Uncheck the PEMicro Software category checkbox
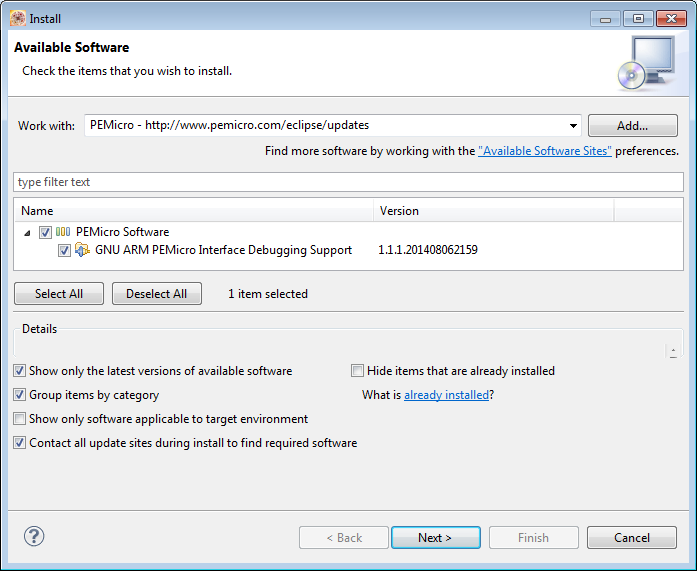Image resolution: width=697 pixels, height=571 pixels. pos(45,232)
